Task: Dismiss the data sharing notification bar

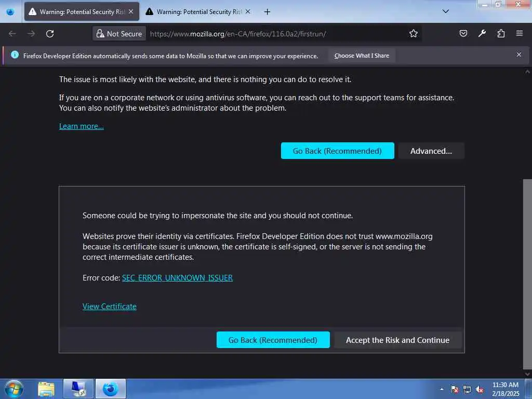Action: [x=519, y=55]
